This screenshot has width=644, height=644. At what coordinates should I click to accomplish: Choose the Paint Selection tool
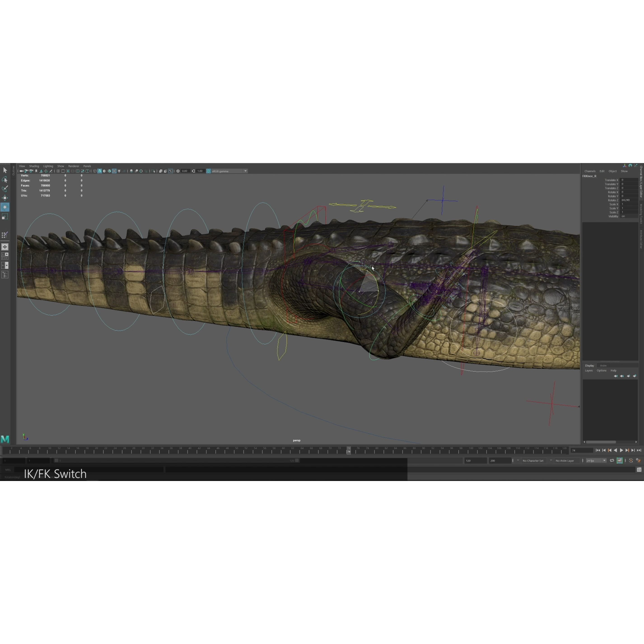tap(5, 189)
